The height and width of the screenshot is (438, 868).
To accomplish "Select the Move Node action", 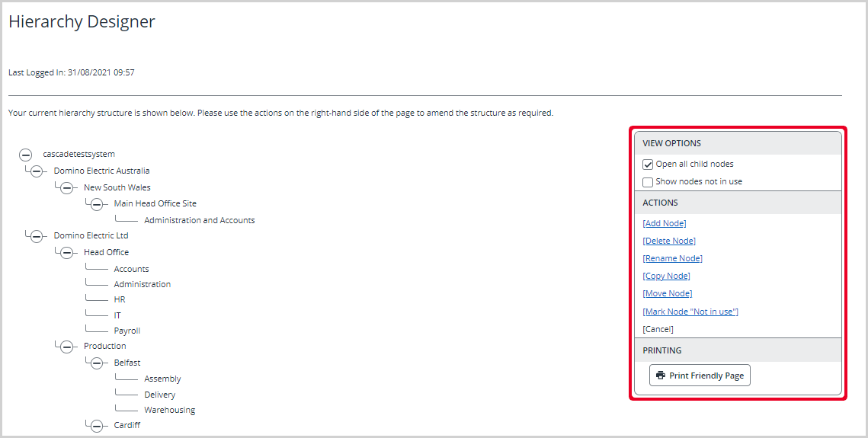I will tap(668, 293).
